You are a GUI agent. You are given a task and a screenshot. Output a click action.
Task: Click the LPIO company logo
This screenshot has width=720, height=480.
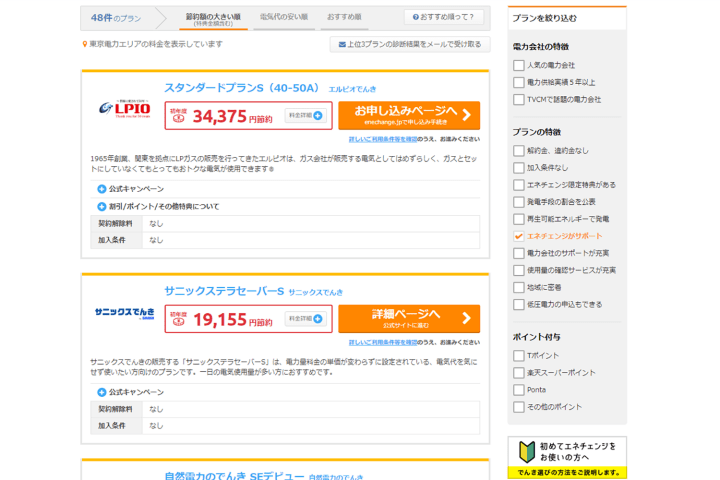pyautogui.click(x=125, y=109)
